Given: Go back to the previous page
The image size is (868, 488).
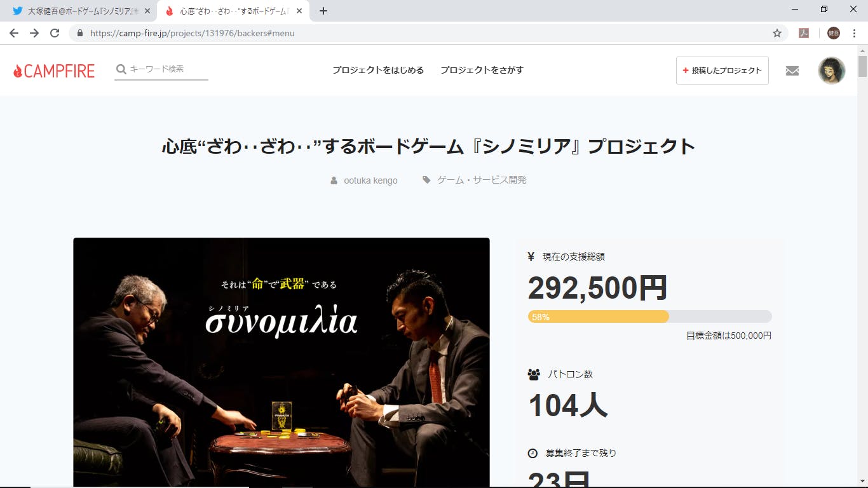Looking at the screenshot, I should pos(14,33).
